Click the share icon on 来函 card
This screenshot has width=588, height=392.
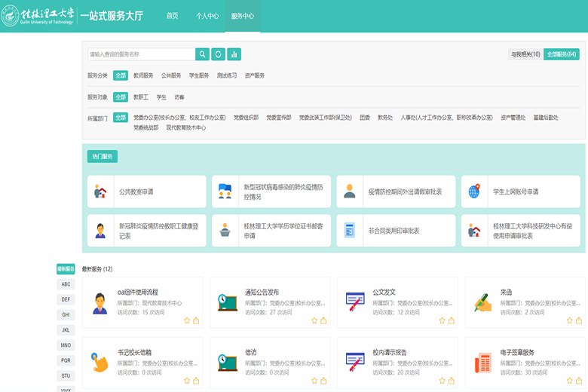(x=579, y=320)
